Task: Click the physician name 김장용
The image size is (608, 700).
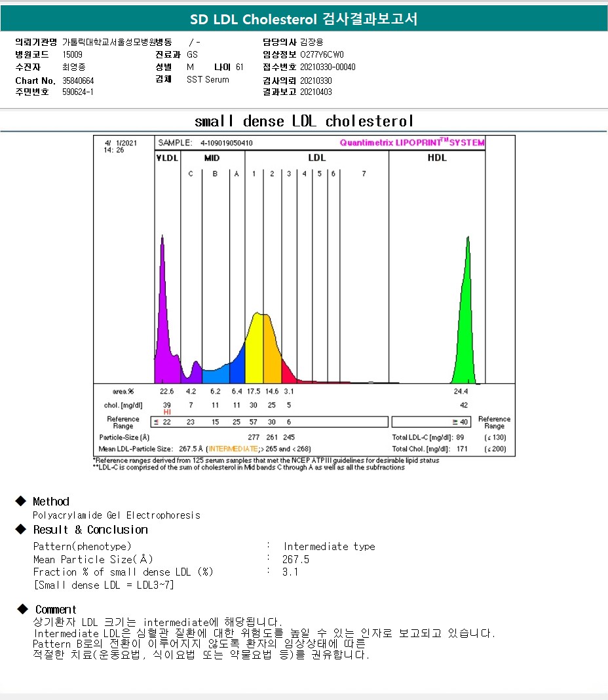Action: [312, 42]
